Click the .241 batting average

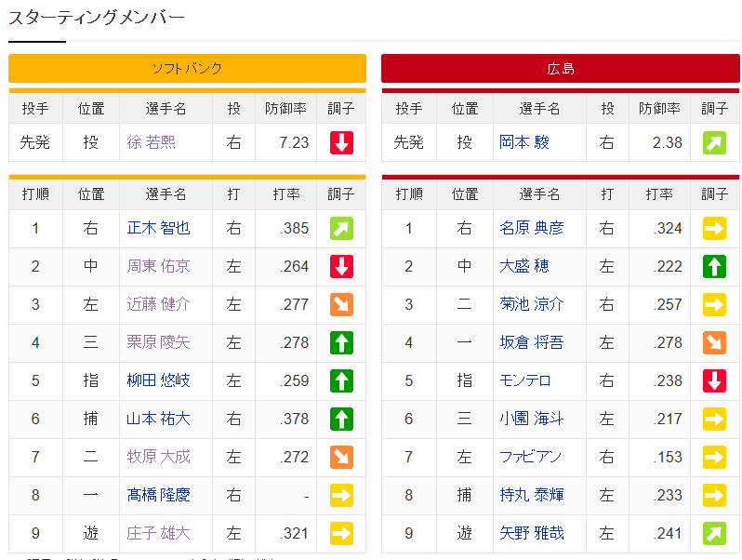click(x=668, y=534)
